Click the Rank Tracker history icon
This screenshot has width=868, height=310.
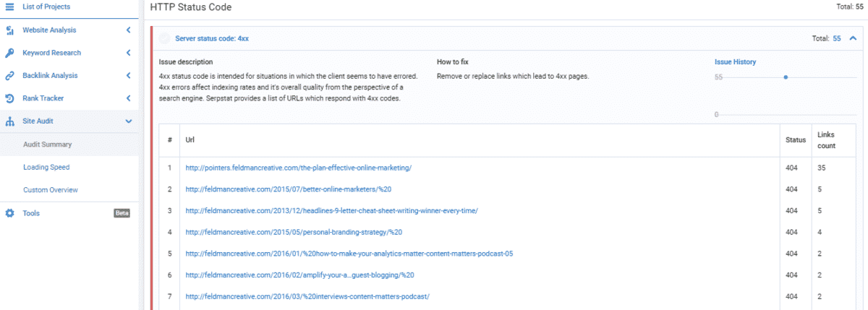click(10, 98)
